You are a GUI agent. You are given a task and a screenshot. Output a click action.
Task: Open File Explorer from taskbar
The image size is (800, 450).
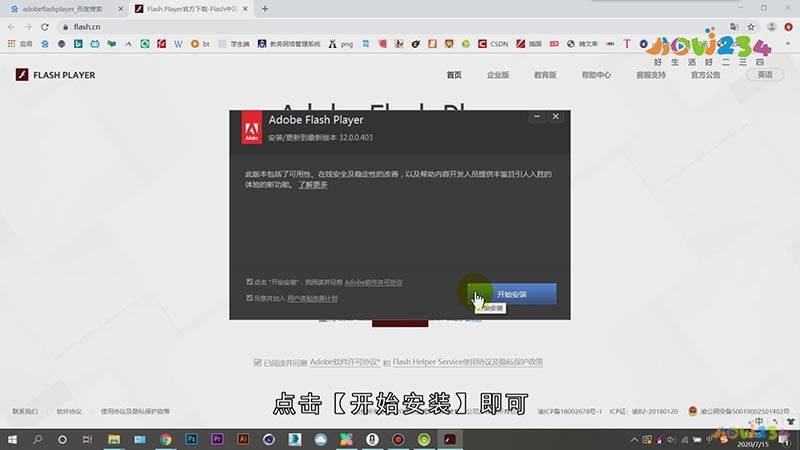pos(114,439)
